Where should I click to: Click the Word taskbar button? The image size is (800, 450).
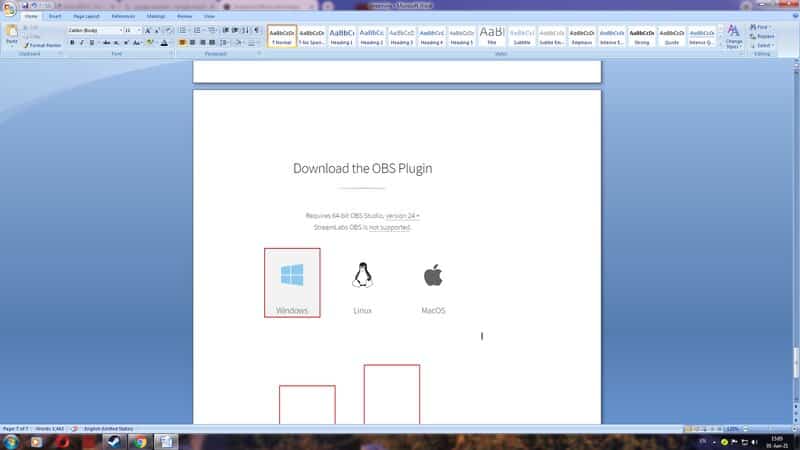[x=166, y=441]
